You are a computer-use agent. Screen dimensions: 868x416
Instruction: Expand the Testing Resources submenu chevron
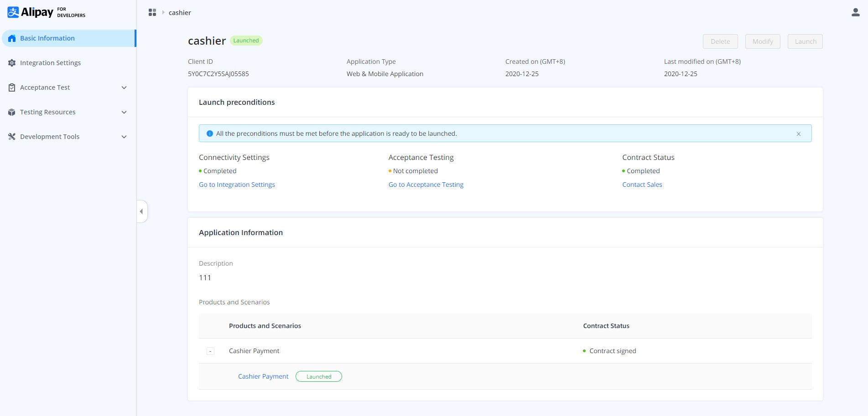124,112
